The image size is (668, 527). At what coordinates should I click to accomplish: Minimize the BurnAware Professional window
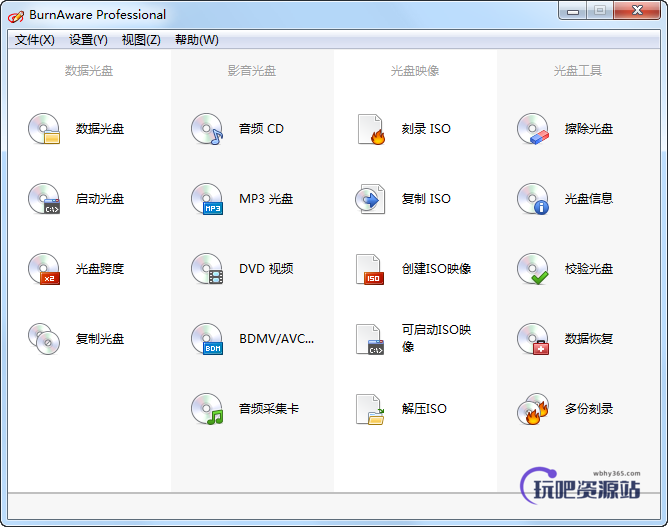tap(573, 11)
